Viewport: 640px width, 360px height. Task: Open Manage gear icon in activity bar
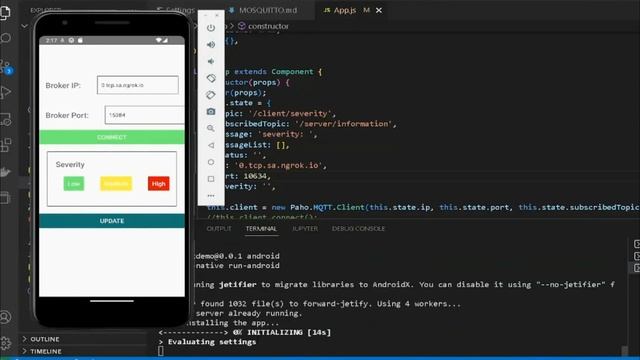coord(5,343)
